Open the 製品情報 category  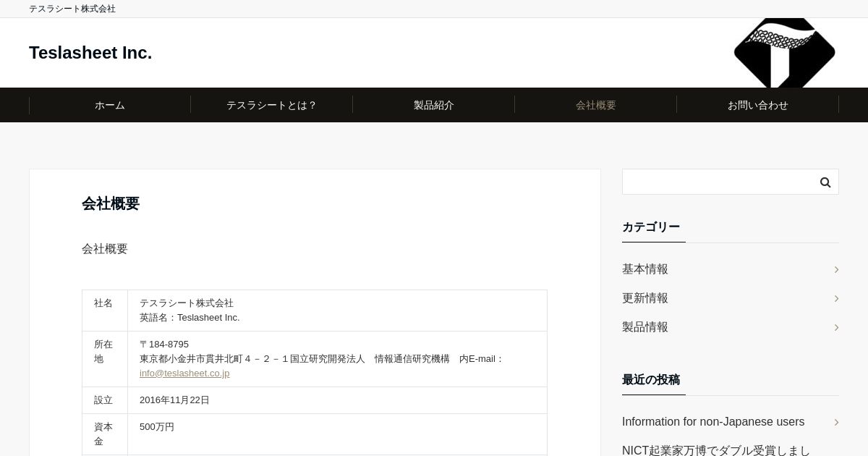coord(645,327)
